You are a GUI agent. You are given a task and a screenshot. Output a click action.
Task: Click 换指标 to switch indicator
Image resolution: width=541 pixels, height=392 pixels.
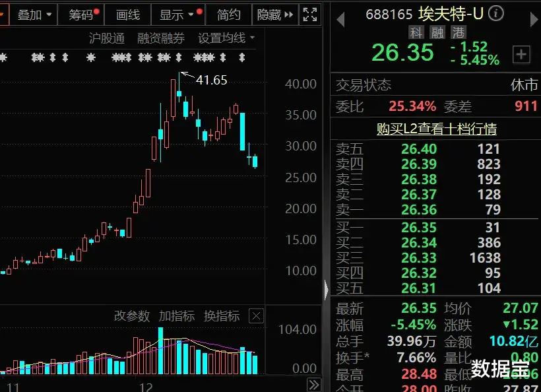pyautogui.click(x=222, y=315)
